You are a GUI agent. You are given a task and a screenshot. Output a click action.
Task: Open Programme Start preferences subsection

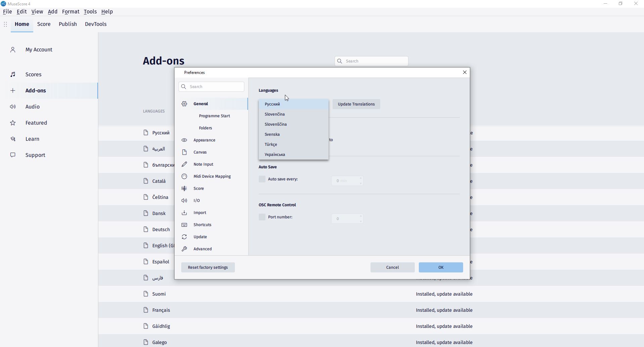214,116
